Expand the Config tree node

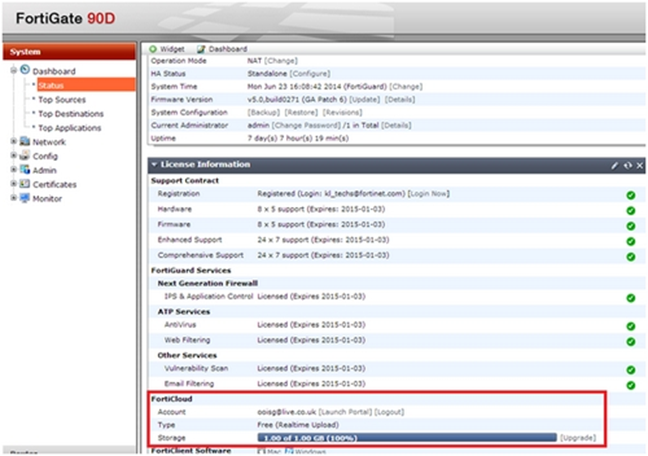click(x=14, y=155)
